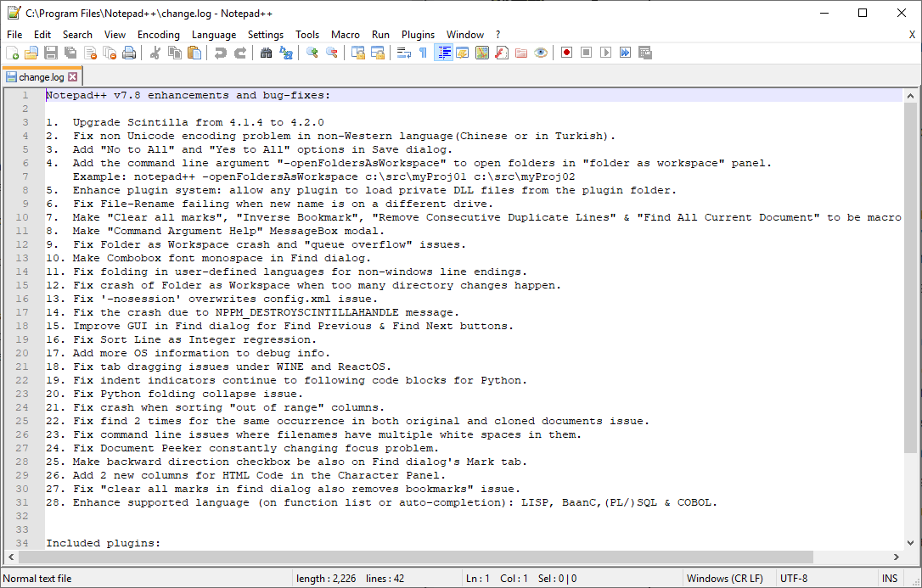Click the vertical scrollbar up arrow
This screenshot has width=922, height=588.
[910, 96]
